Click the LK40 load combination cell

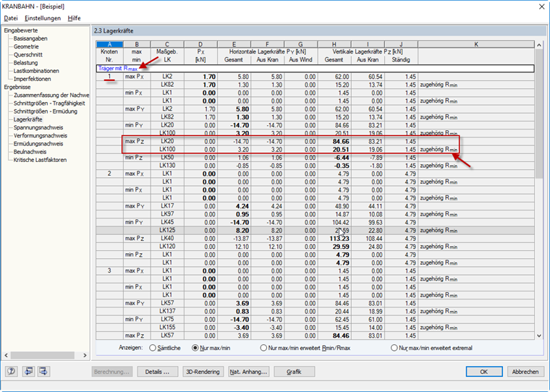(167, 239)
